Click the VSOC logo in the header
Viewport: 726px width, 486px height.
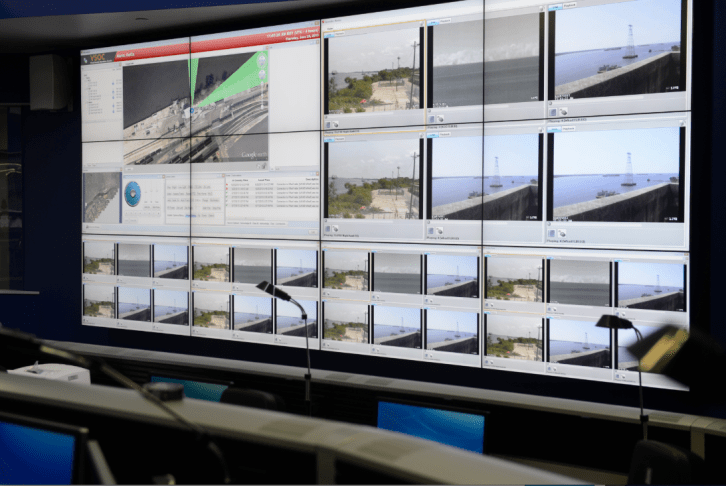point(96,58)
